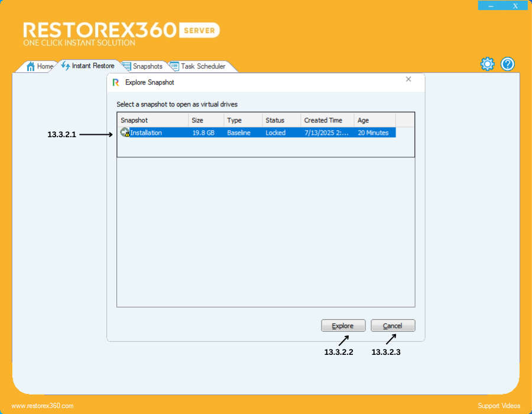This screenshot has width=532, height=414.
Task: Click the Snapshots tab list icon
Action: (126, 66)
